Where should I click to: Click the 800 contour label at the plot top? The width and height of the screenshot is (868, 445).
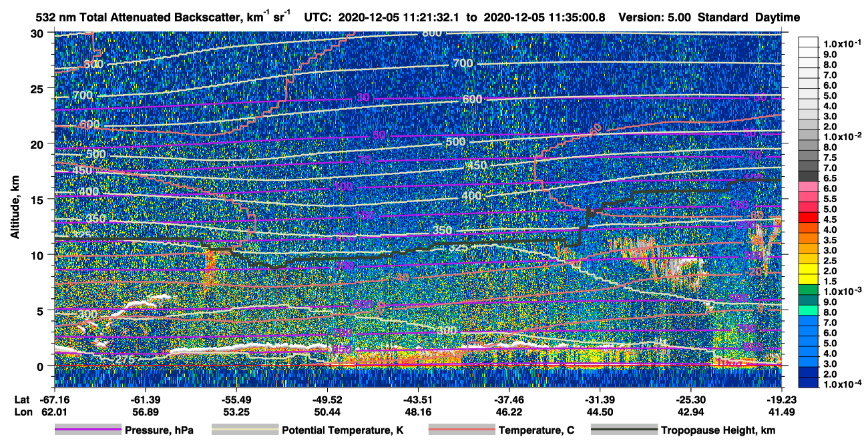pos(432,33)
